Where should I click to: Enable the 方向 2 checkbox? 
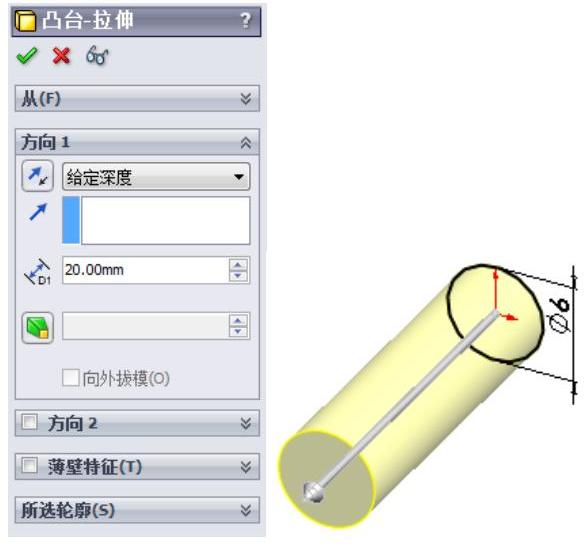pos(30,421)
